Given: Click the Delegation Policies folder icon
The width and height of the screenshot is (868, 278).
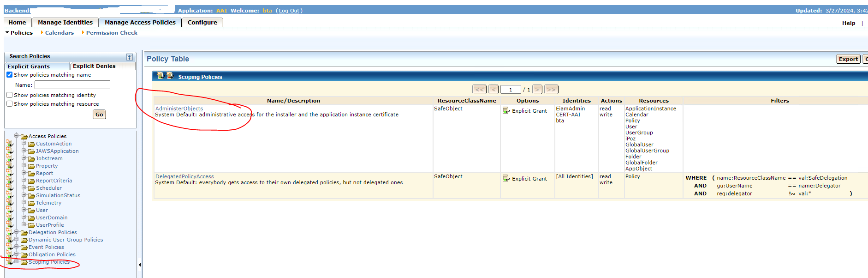Looking at the screenshot, I should [x=24, y=233].
